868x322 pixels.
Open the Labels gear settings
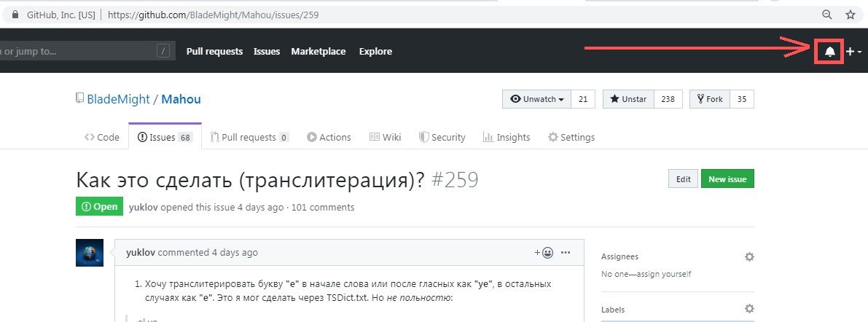click(x=749, y=309)
